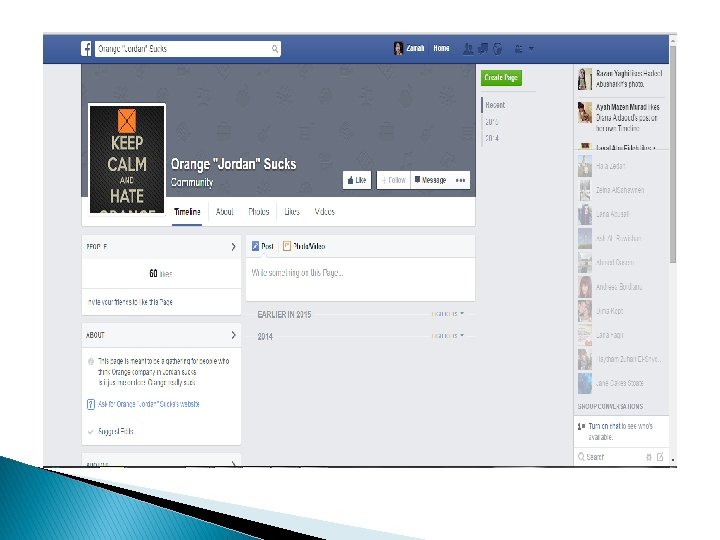Open chat with Haytham Zuhair contact
The image size is (720, 540).
(620, 359)
